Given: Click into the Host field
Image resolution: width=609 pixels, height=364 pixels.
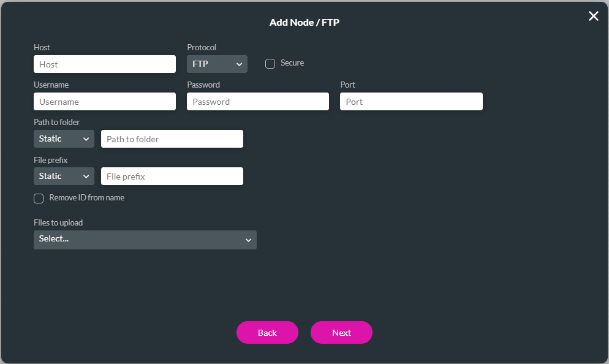Looking at the screenshot, I should point(104,64).
